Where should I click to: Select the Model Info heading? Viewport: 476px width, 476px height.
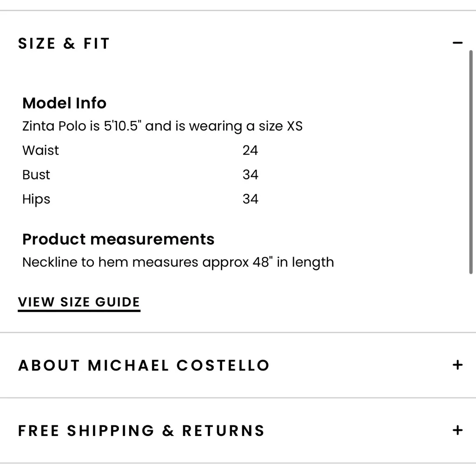64,103
